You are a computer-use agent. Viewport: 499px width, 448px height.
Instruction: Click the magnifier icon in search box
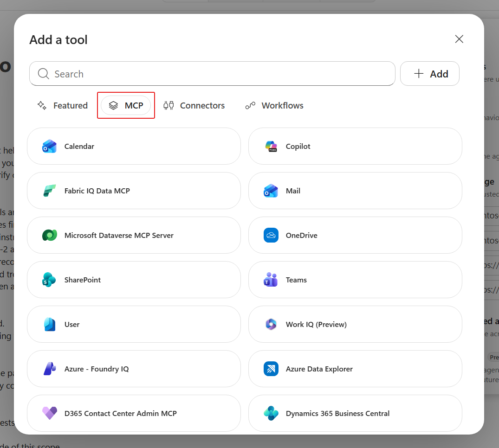click(43, 74)
